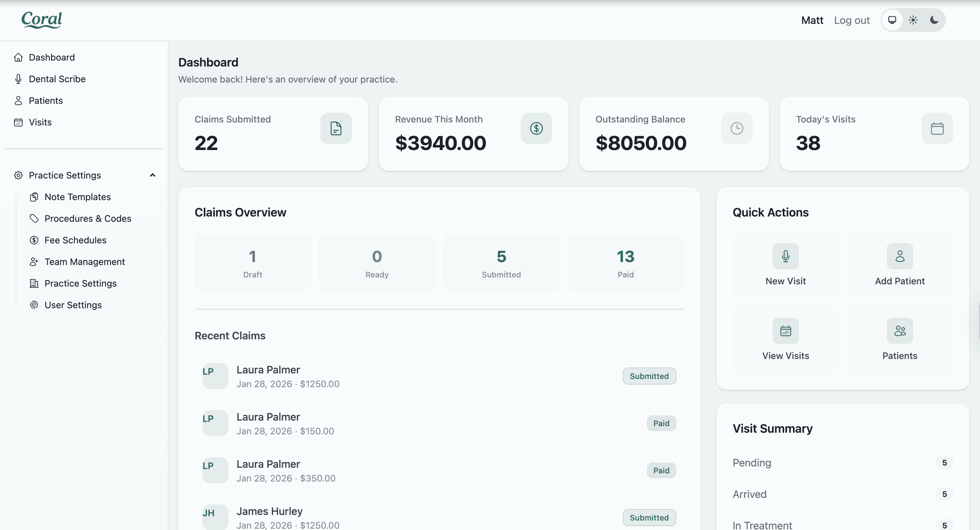Open Matt's user profile
This screenshot has width=980, height=530.
click(x=812, y=20)
